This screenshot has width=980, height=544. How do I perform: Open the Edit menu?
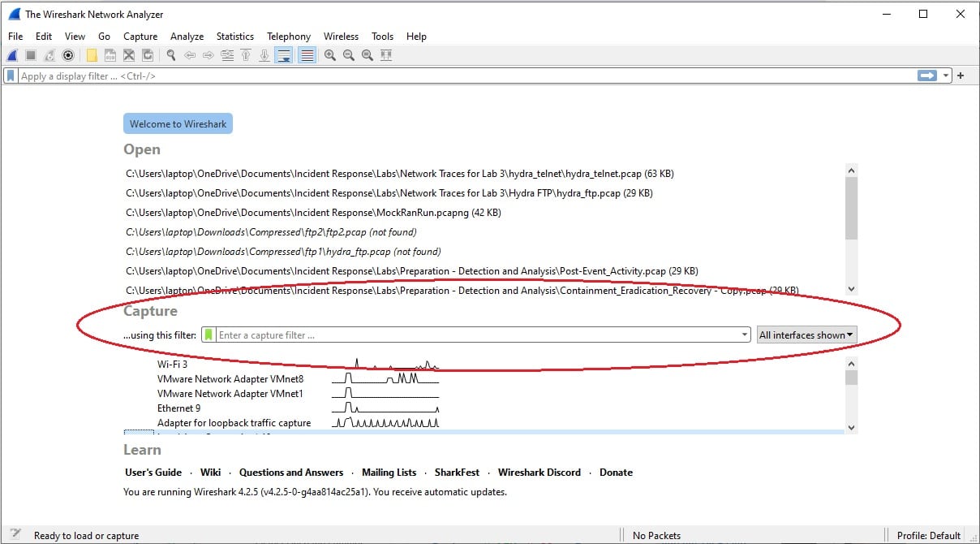pyautogui.click(x=44, y=37)
